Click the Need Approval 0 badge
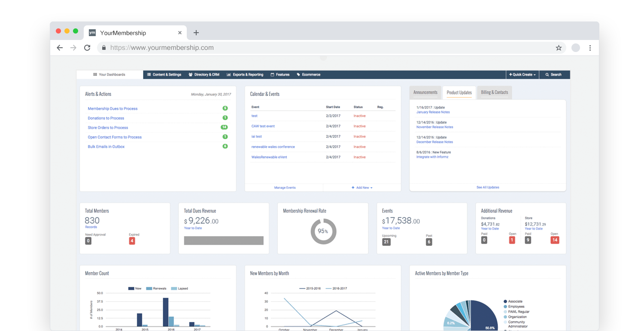Image resolution: width=644 pixels, height=331 pixels. click(x=88, y=241)
